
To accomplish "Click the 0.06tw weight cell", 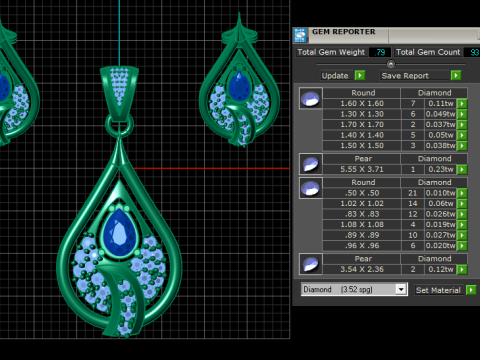I will point(440,204).
